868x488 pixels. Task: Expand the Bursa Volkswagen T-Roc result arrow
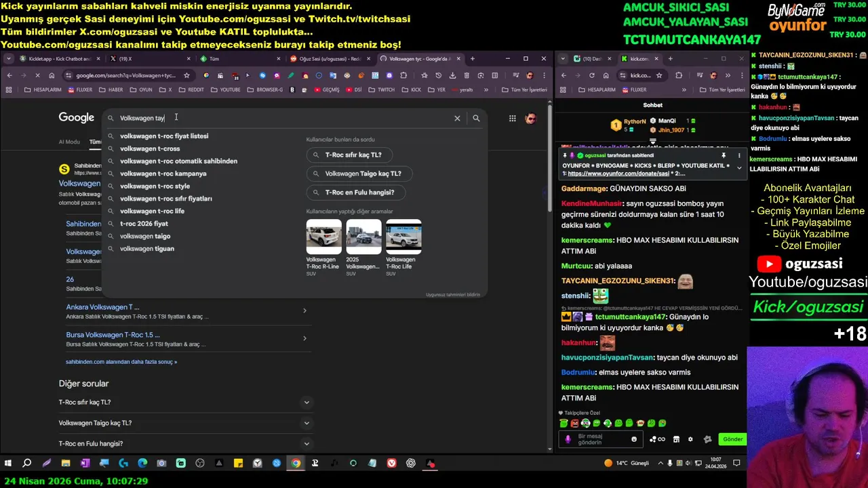point(304,338)
